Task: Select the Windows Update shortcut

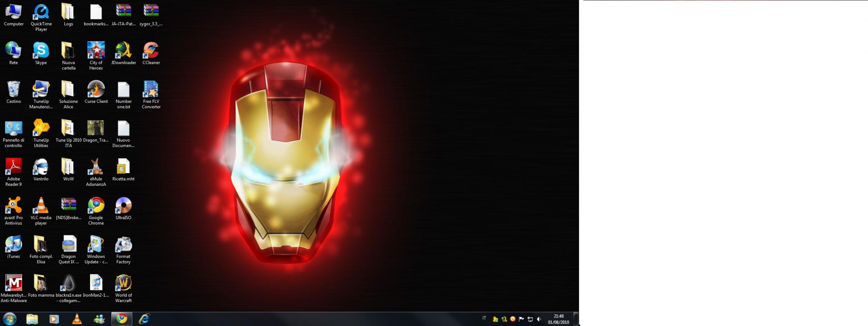Action: click(x=96, y=251)
